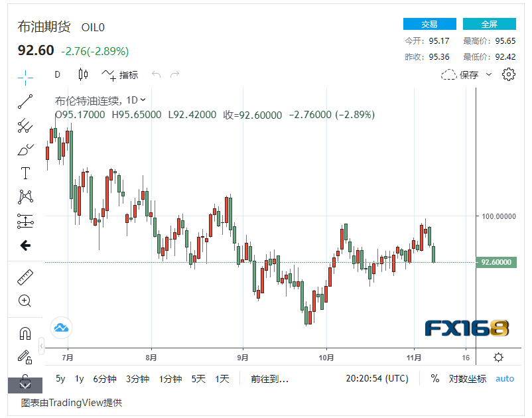The width and height of the screenshot is (532, 418).
Task: Toggle magnet mode for drawings
Action: [25, 333]
